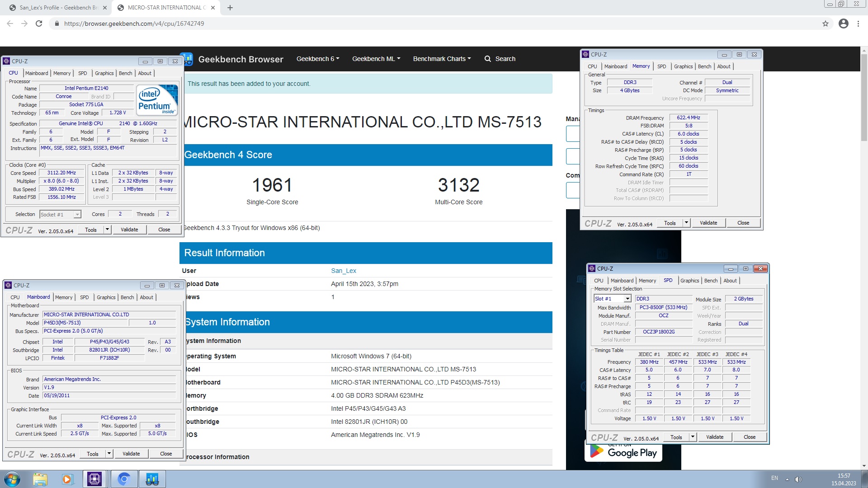
Task: Click the site lock icon in address bar
Action: pyautogui.click(x=57, y=23)
